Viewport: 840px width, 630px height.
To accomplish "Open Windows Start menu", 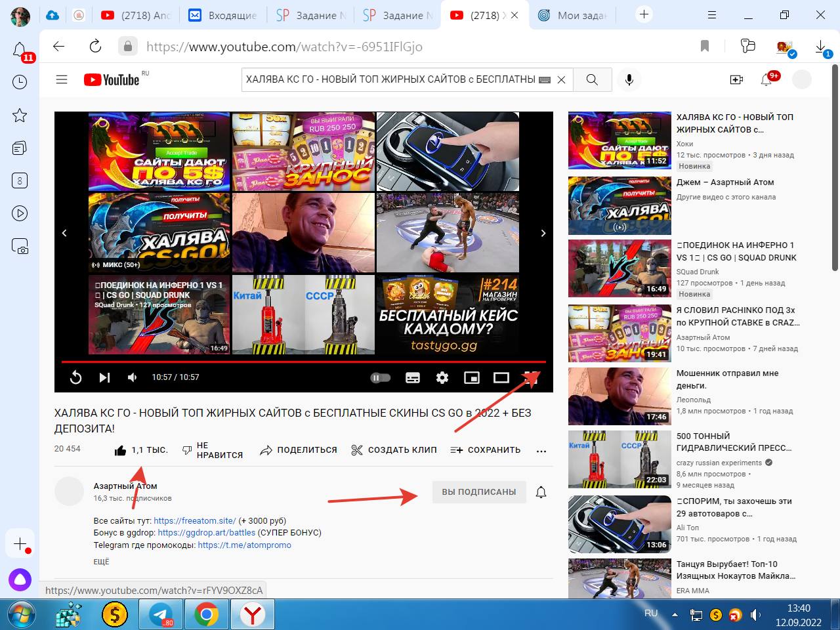I will tap(22, 615).
